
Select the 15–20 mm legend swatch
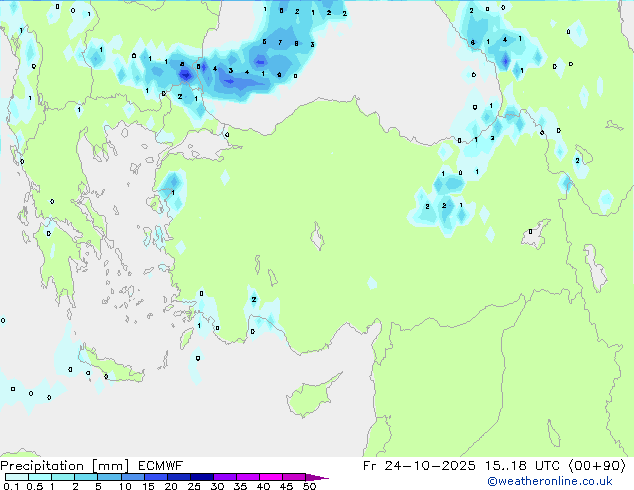point(155,477)
